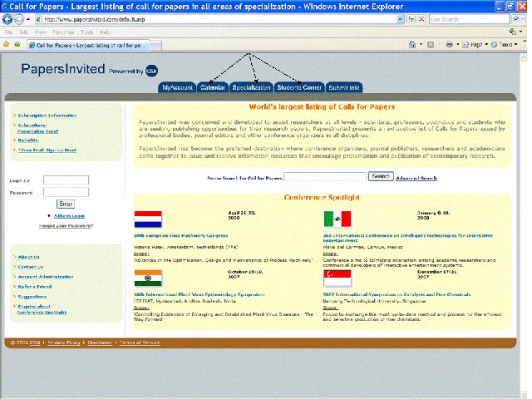Click the Refer a Friend link
Screen dimensions: 532x399
[35, 286]
